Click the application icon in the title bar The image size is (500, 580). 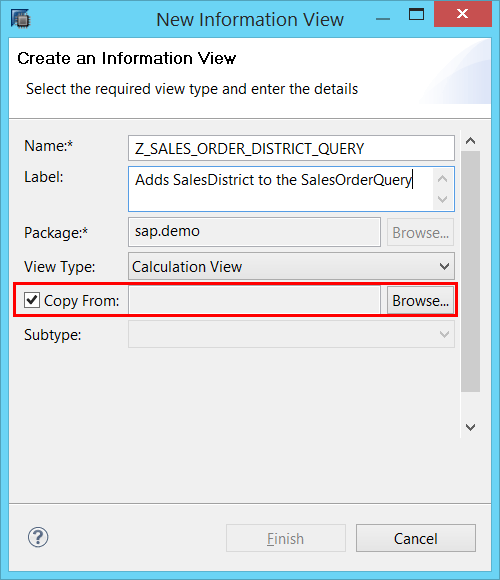[x=20, y=18]
